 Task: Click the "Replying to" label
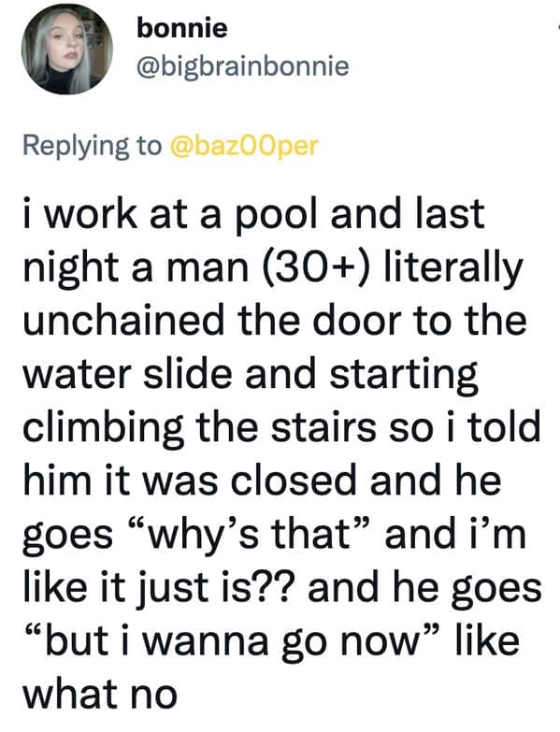click(x=93, y=146)
